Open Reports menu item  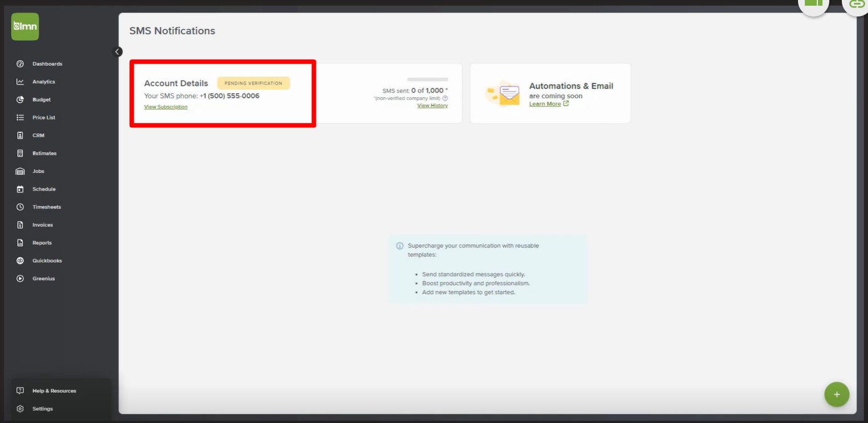click(x=42, y=243)
